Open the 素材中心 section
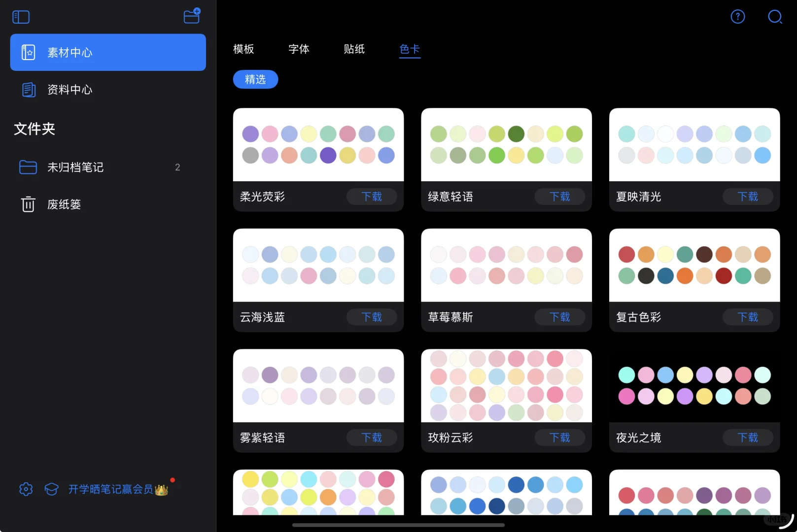Viewport: 797px width, 532px height. [108, 52]
